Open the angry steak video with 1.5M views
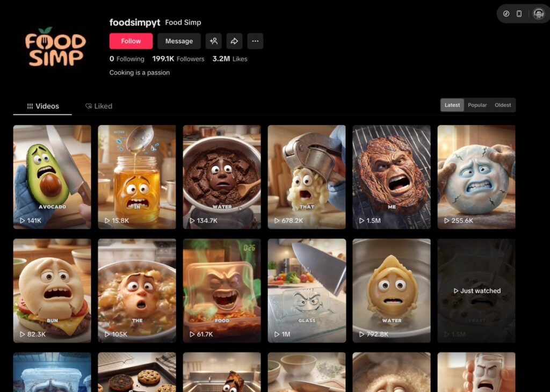The width and height of the screenshot is (550, 392). (x=391, y=177)
